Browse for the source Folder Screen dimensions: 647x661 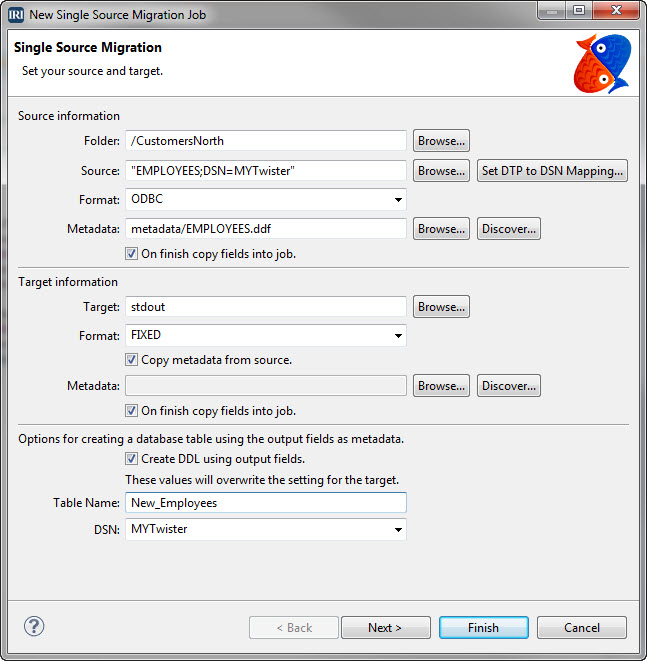(x=441, y=141)
